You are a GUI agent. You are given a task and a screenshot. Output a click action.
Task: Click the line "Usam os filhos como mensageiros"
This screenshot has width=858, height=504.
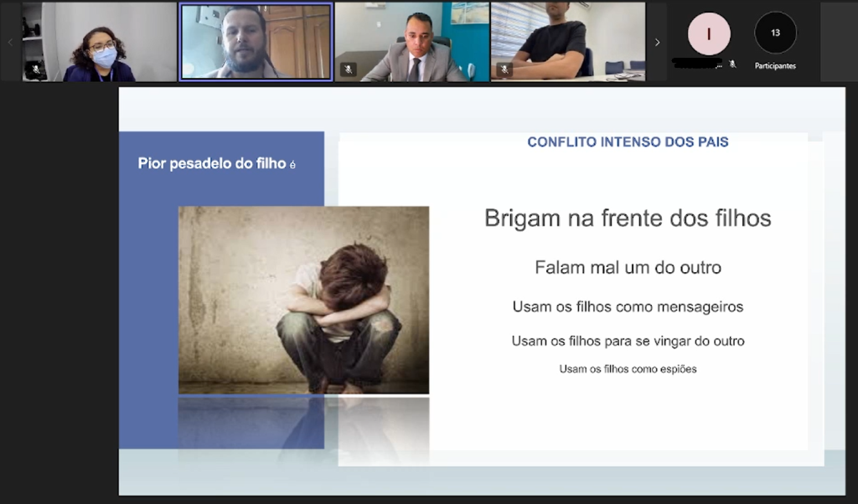click(x=628, y=307)
